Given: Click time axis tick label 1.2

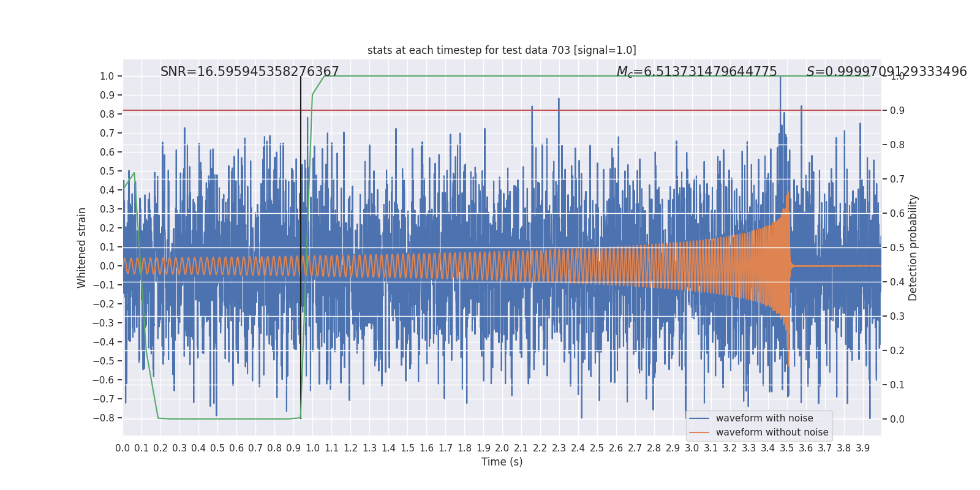Looking at the screenshot, I should [350, 448].
